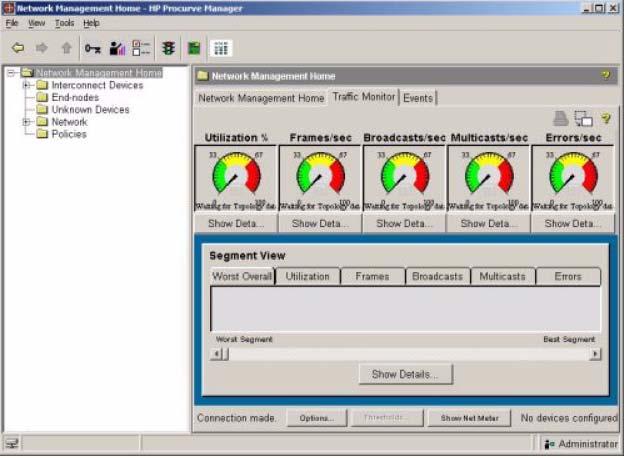Open the View menu
626x458 pixels.
click(36, 23)
